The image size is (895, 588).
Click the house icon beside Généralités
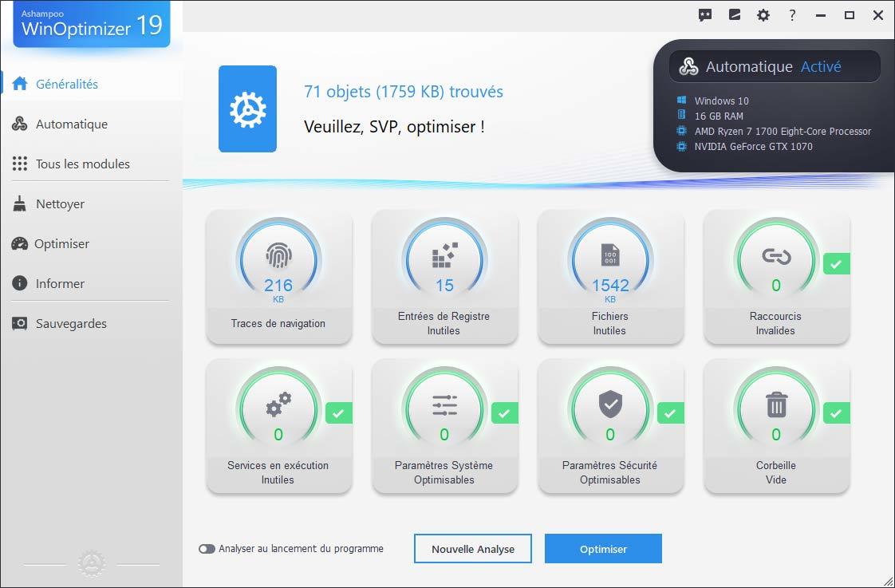[x=19, y=84]
